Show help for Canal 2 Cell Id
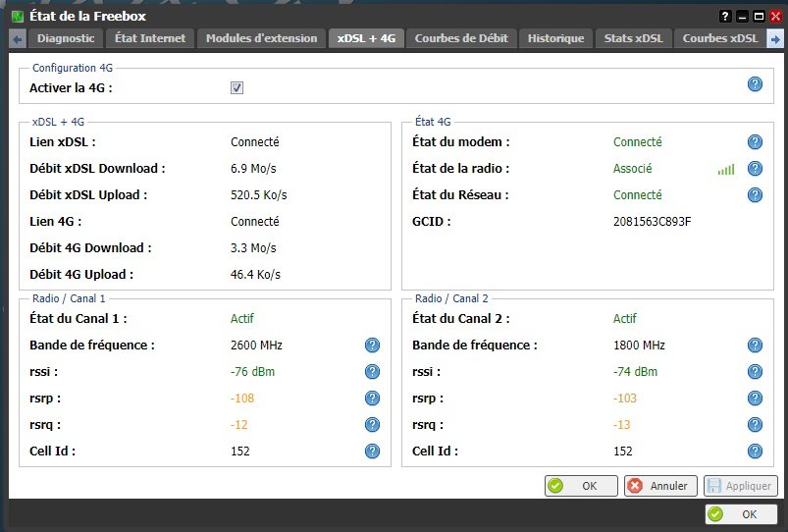Screen dimensions: 788x532 755,452
